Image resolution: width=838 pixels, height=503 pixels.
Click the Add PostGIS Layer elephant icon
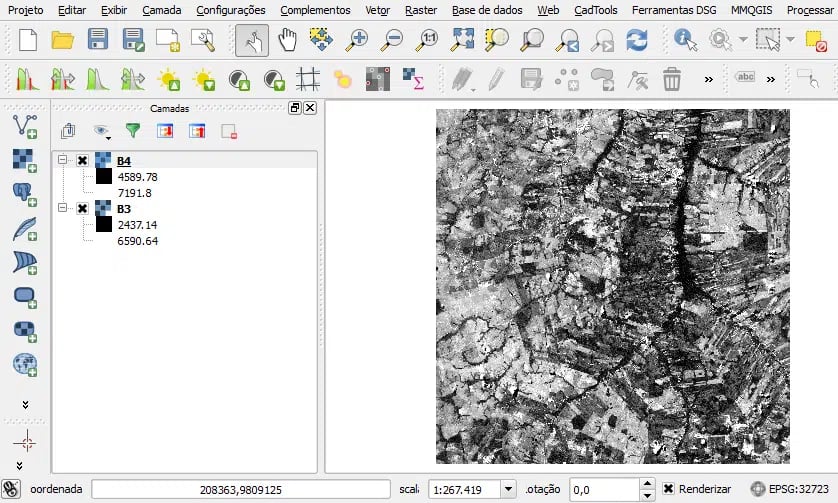coord(25,193)
